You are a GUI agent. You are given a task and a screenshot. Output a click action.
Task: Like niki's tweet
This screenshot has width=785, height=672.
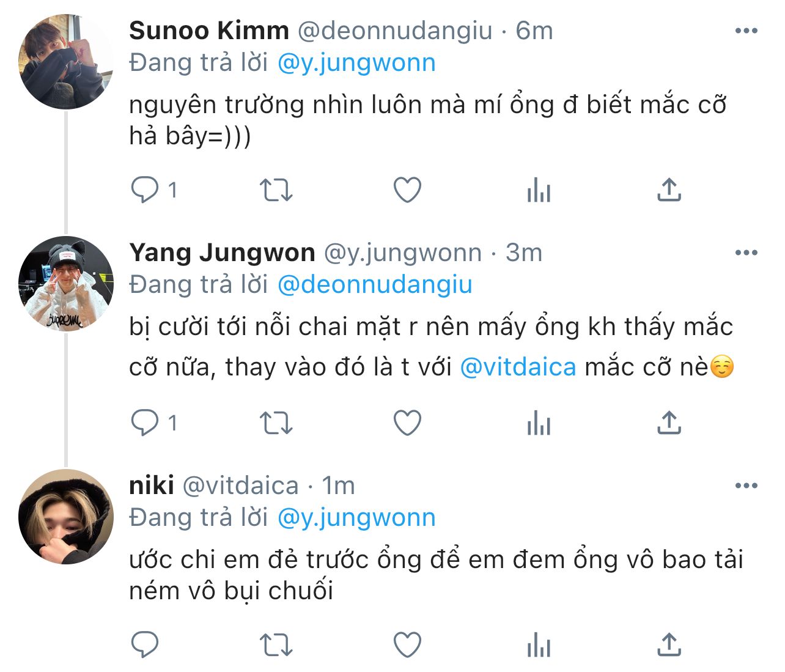[x=407, y=644]
